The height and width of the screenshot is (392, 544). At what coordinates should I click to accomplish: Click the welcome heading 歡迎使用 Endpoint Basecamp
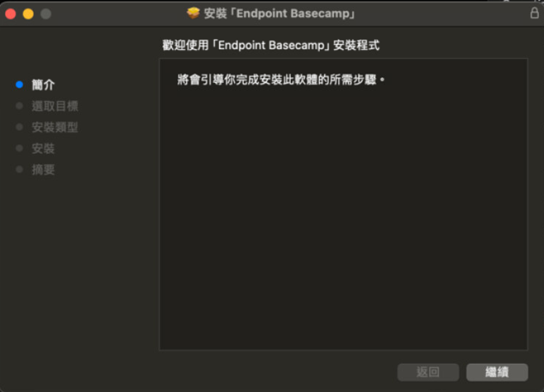click(271, 45)
